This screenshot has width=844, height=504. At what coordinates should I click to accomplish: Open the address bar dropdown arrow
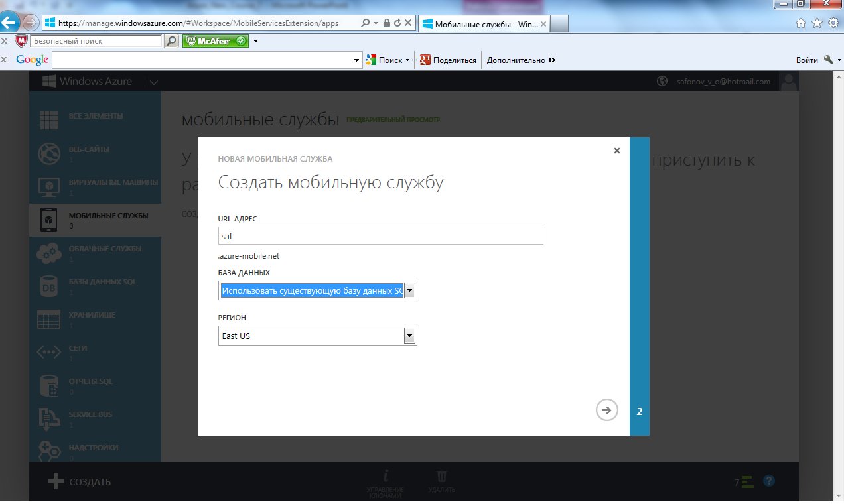(376, 23)
